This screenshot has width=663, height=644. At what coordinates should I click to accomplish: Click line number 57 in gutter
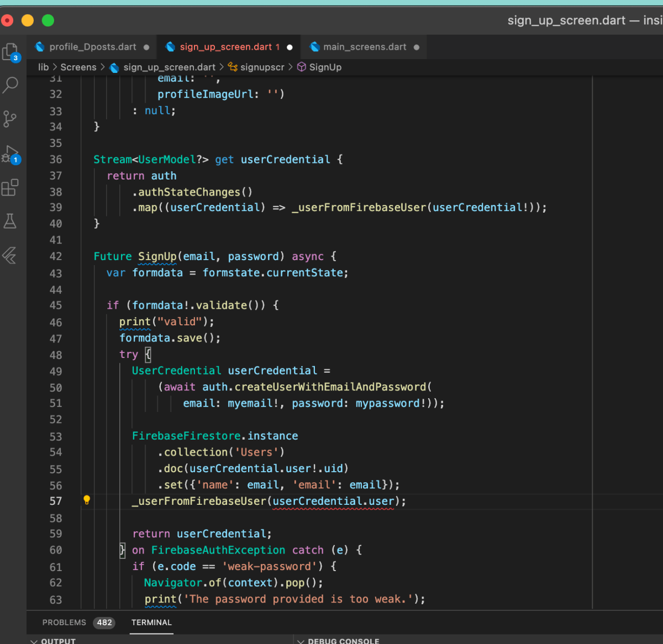pos(56,501)
